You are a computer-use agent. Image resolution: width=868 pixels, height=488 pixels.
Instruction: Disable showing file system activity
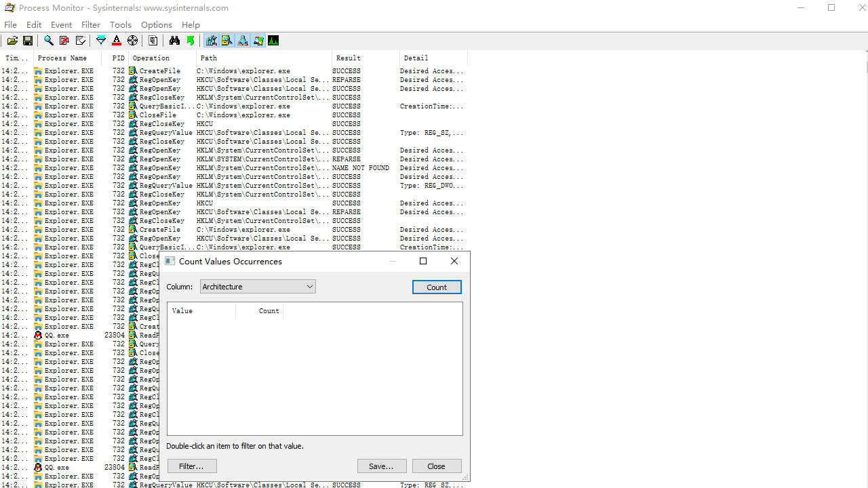tap(226, 40)
